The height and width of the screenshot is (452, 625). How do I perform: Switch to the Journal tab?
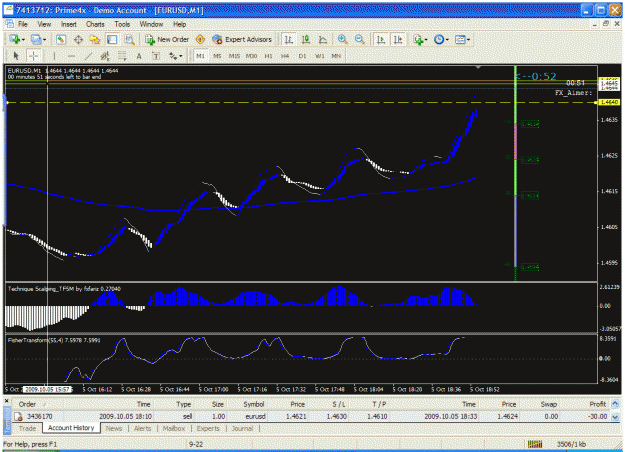(242, 428)
